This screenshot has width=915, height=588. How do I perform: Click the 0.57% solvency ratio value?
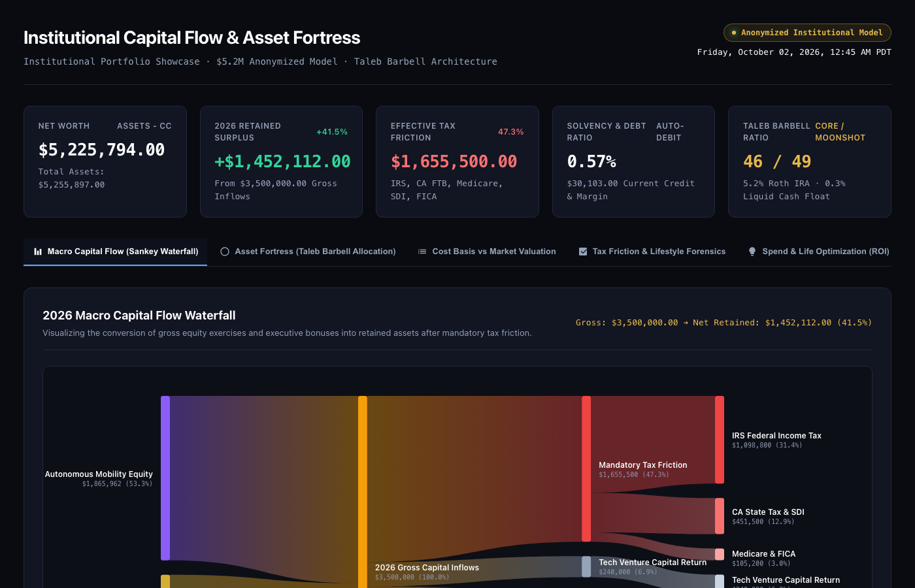click(591, 161)
